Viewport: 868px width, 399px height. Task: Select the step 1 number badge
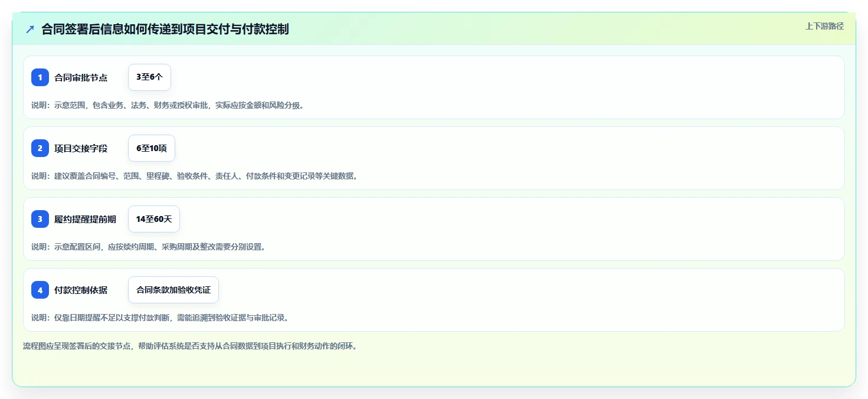click(40, 77)
